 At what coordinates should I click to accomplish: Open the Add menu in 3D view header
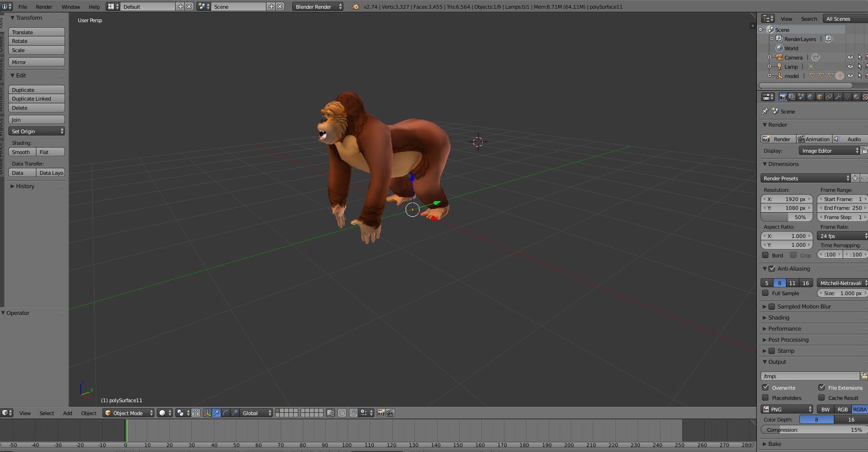pyautogui.click(x=67, y=413)
